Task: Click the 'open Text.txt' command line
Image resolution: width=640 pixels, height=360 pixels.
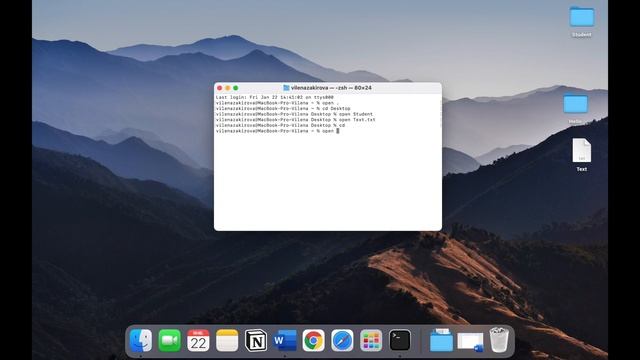Action: [x=296, y=120]
